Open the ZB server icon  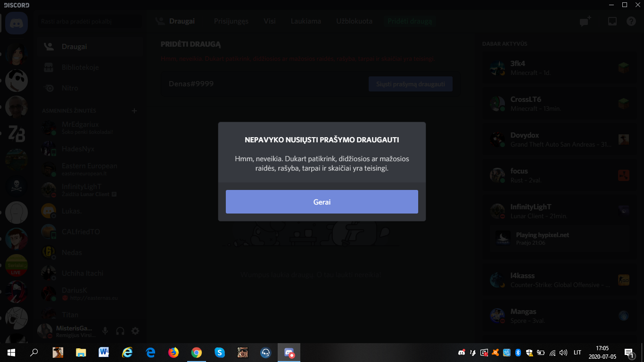point(17,134)
